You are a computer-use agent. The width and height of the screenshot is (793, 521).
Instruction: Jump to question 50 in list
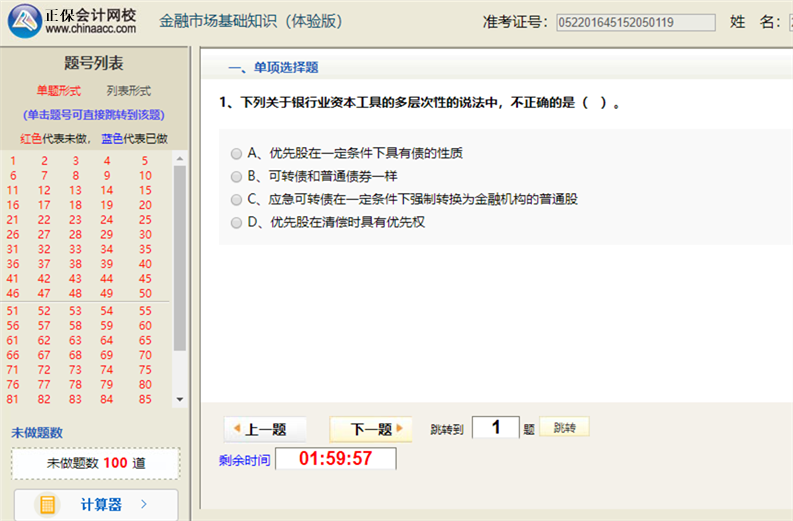click(x=145, y=294)
